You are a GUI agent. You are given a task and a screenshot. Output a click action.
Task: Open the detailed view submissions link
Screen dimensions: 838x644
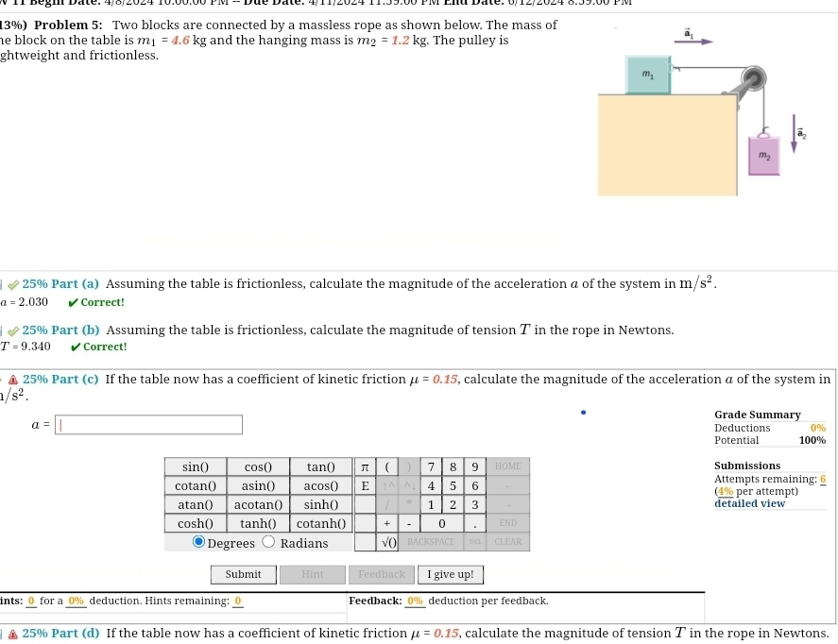click(749, 502)
